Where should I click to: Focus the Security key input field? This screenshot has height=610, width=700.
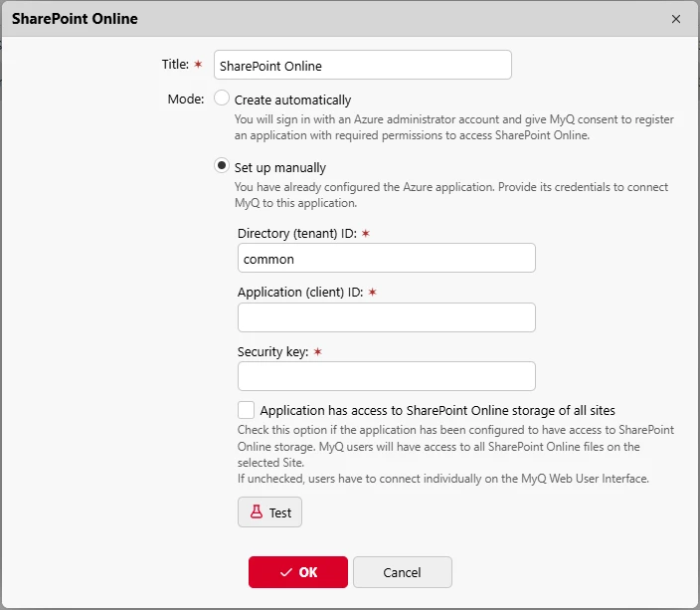pyautogui.click(x=386, y=376)
